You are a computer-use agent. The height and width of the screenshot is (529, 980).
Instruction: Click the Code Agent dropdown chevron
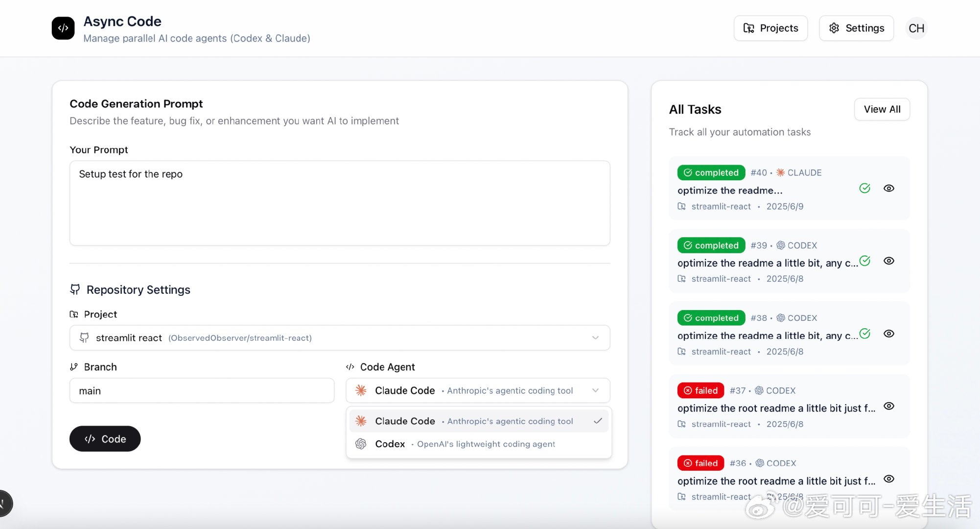(x=595, y=390)
